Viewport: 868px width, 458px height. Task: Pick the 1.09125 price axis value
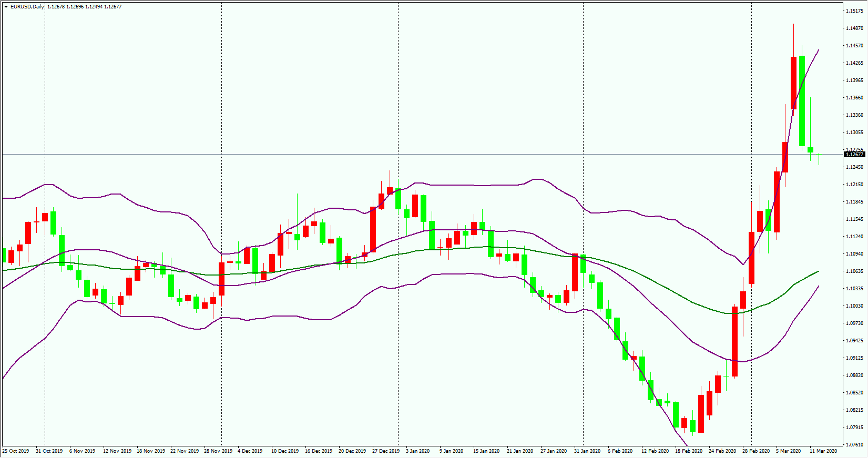pos(854,358)
